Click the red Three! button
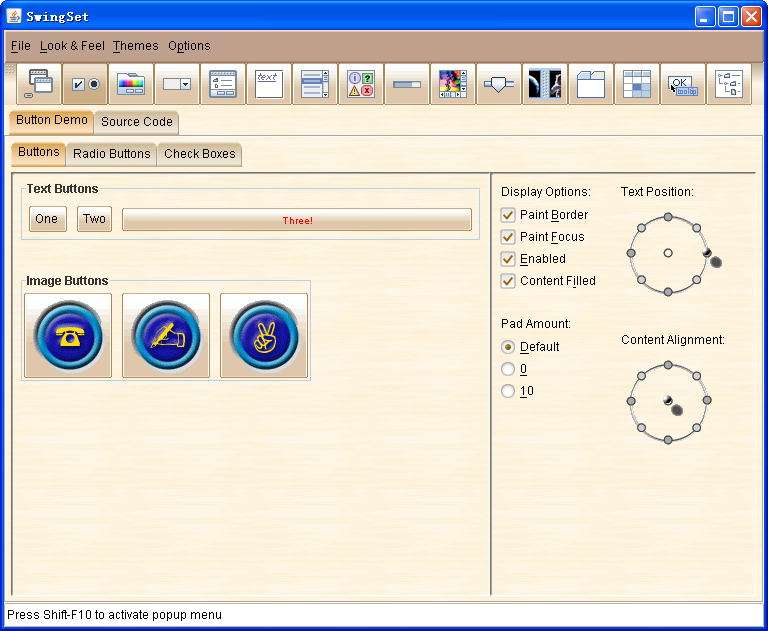This screenshot has width=768, height=631. [x=297, y=220]
